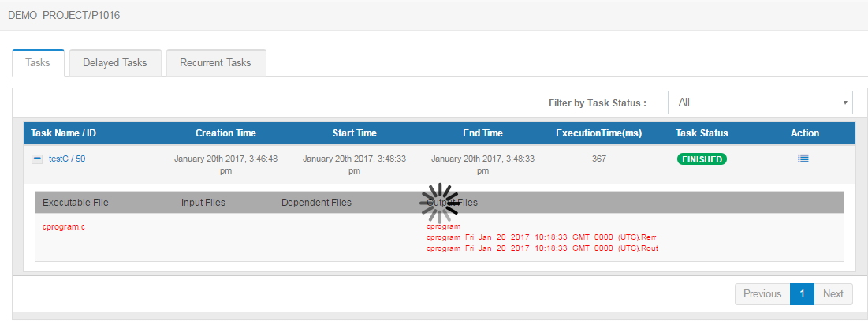Download the cprogram .Rout output file
The height and width of the screenshot is (321, 868).
(542, 248)
